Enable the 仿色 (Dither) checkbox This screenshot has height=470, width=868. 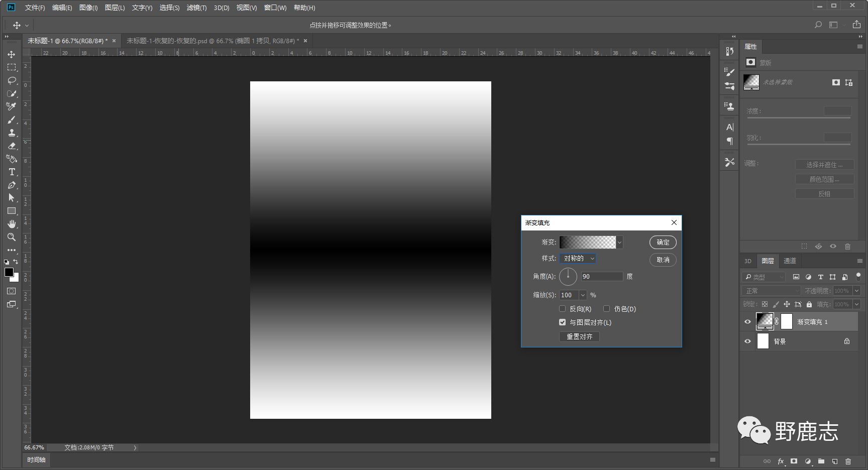[x=607, y=309]
